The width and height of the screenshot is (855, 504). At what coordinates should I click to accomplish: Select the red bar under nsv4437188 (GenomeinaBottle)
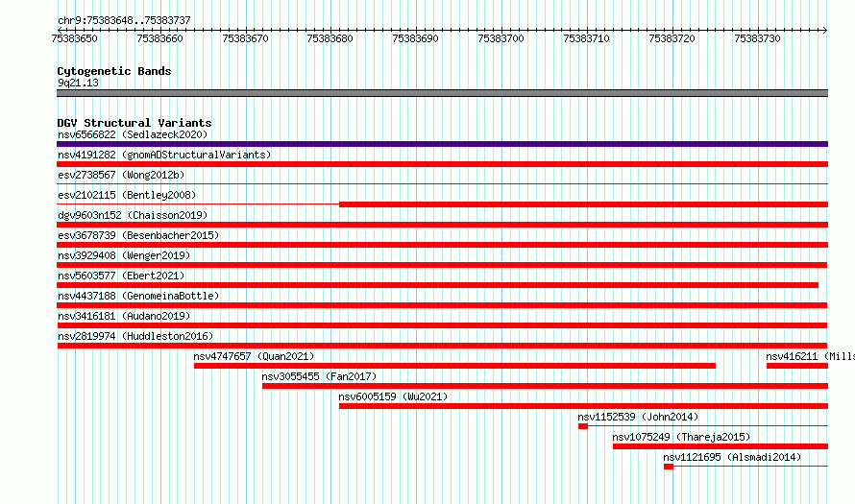[442, 305]
